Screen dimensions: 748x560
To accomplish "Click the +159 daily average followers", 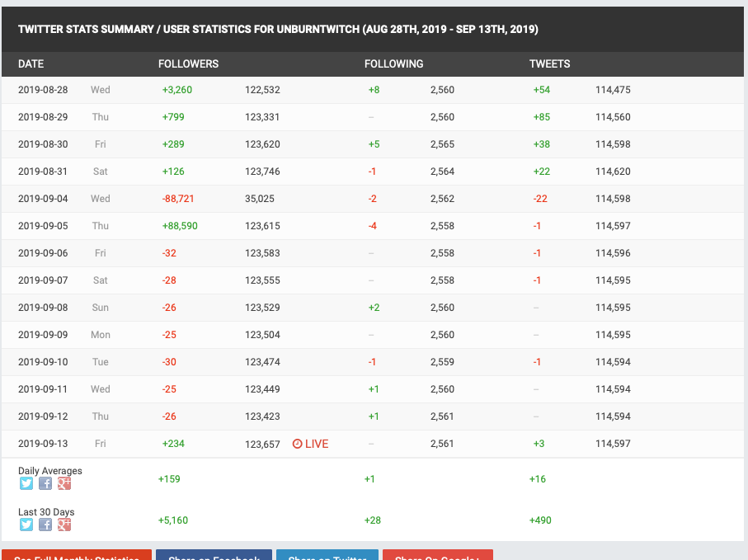I will [x=169, y=479].
